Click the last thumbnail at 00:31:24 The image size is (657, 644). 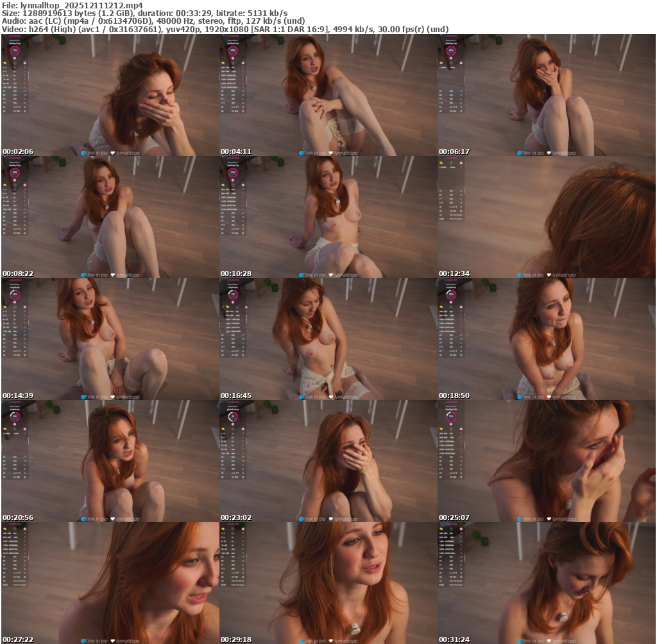[x=547, y=583]
